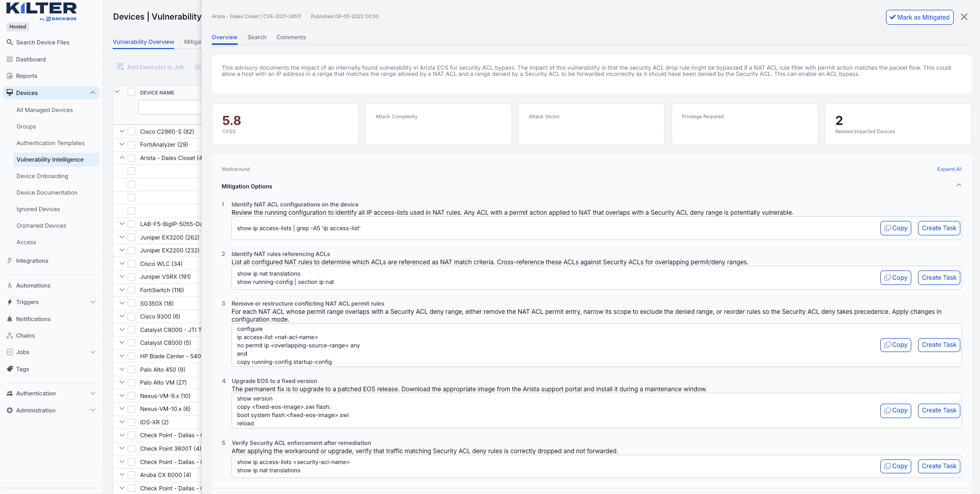980x494 pixels.
Task: Expand the Juniper VSRX (191) row
Action: point(122,277)
